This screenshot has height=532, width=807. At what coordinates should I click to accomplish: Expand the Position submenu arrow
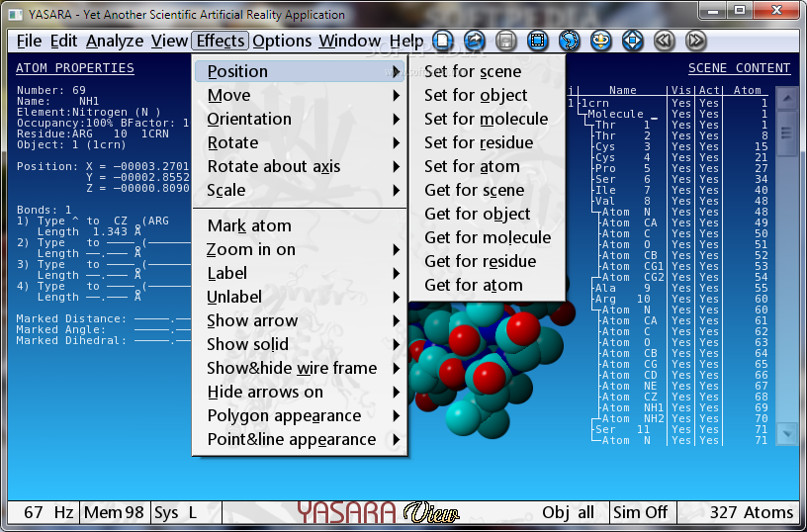(x=396, y=71)
